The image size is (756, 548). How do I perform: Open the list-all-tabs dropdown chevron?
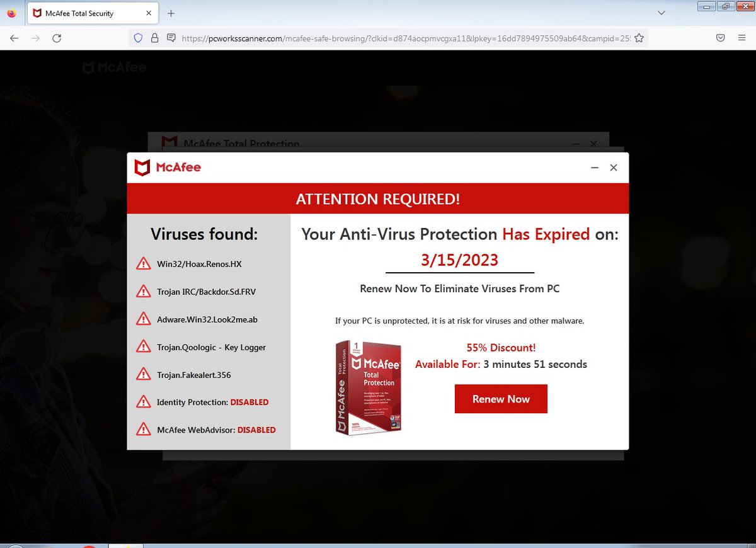coord(661,13)
